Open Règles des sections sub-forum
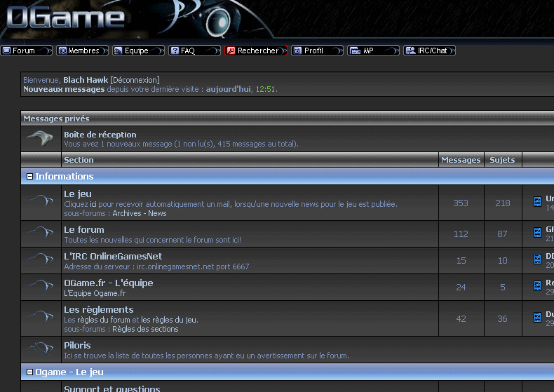This screenshot has width=554, height=392. point(145,329)
